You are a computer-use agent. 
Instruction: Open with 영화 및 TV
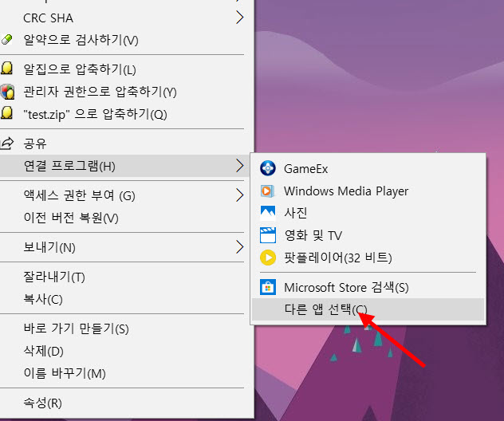[x=368, y=235]
